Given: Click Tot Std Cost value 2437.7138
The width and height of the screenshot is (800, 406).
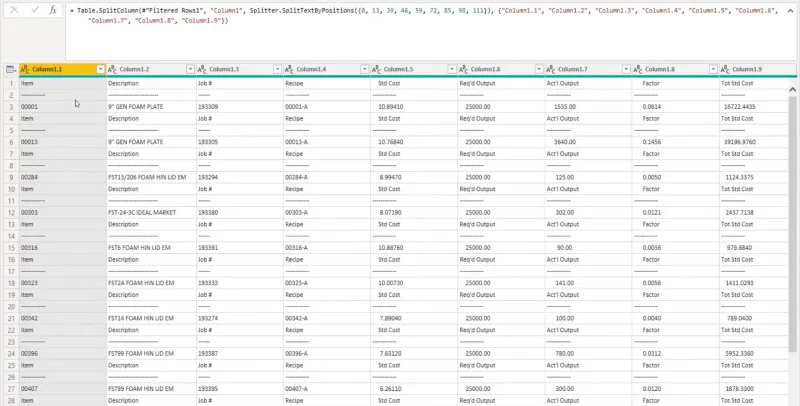Looking at the screenshot, I should [x=754, y=212].
